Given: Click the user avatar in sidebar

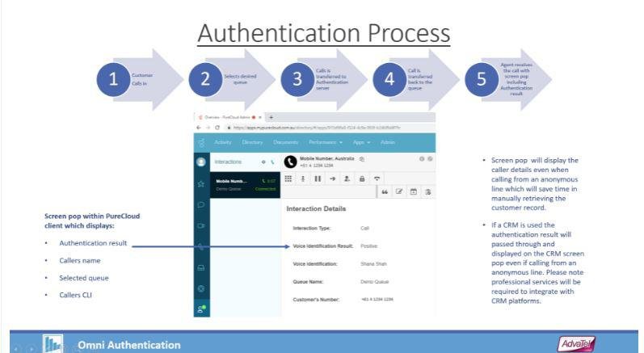Looking at the screenshot, I should 201,162.
